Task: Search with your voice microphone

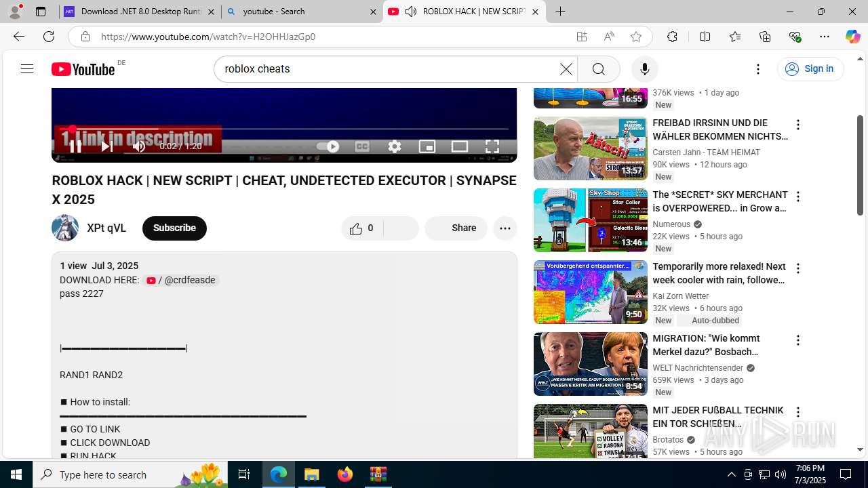Action: tap(644, 68)
